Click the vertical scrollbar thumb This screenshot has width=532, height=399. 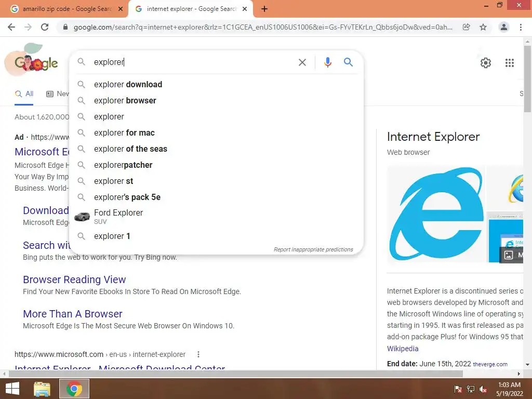(x=527, y=79)
